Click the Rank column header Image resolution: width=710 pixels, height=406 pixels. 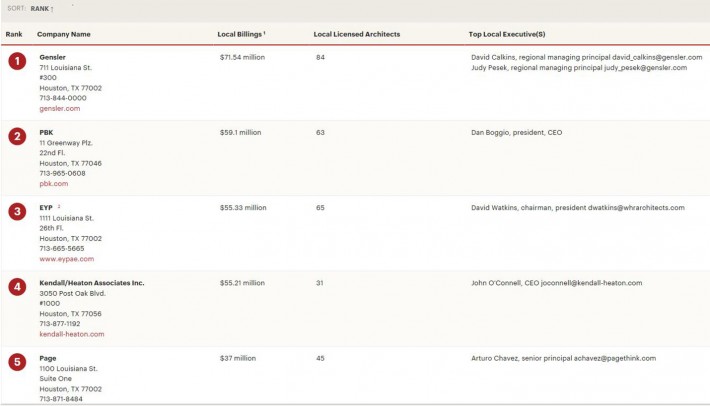pyautogui.click(x=14, y=34)
